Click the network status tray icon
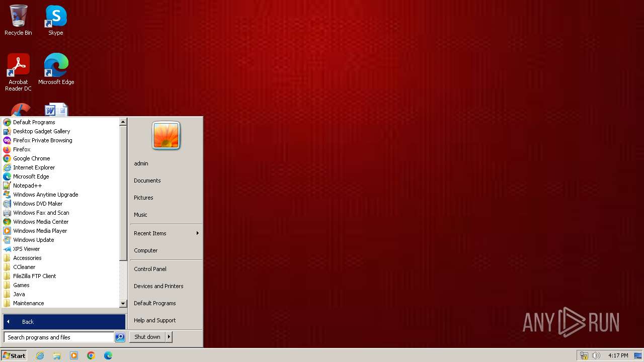 point(584,355)
